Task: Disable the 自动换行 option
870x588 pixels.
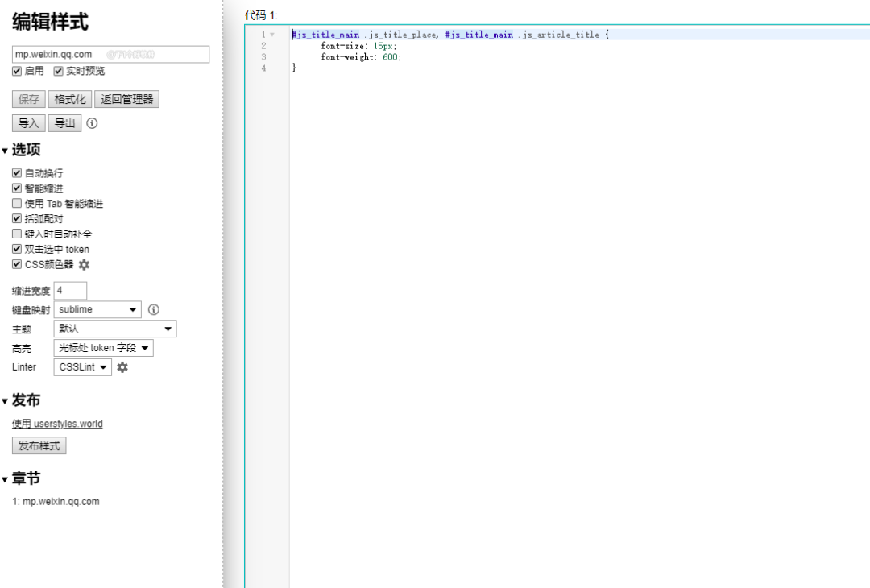Action: click(17, 173)
